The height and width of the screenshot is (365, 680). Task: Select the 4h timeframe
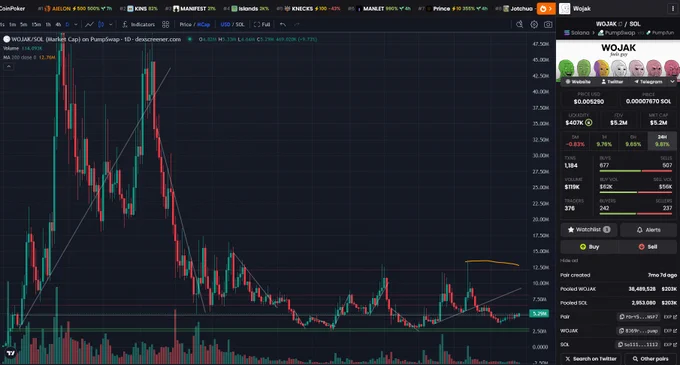[58, 24]
